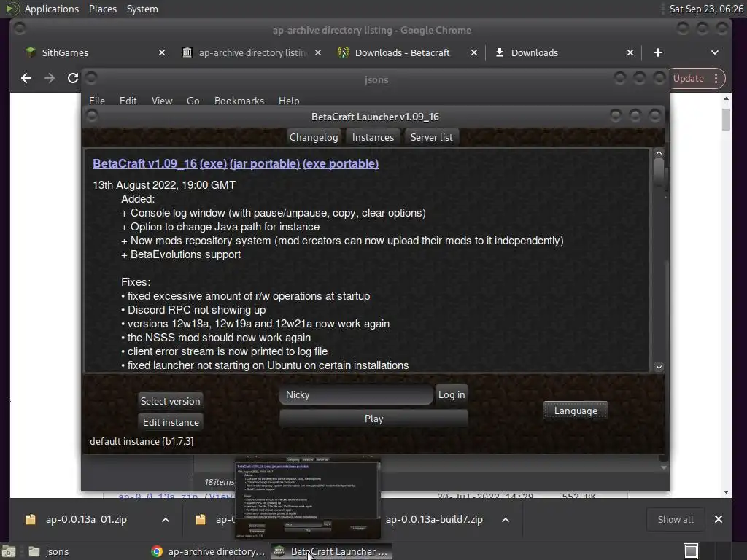The width and height of the screenshot is (747, 560).
Task: Reload the Chrome page
Action: [x=72, y=78]
